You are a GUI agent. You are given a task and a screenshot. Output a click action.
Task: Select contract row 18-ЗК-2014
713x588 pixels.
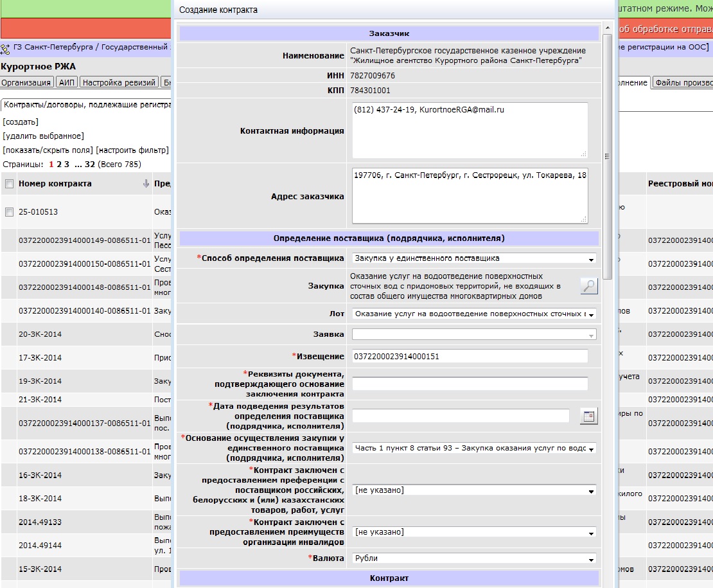tap(40, 499)
